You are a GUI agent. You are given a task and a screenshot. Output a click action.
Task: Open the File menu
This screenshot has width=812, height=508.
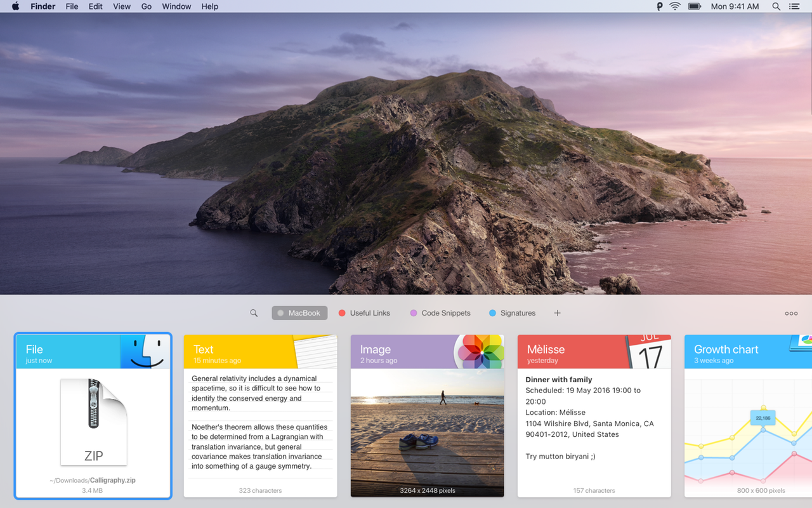[72, 6]
